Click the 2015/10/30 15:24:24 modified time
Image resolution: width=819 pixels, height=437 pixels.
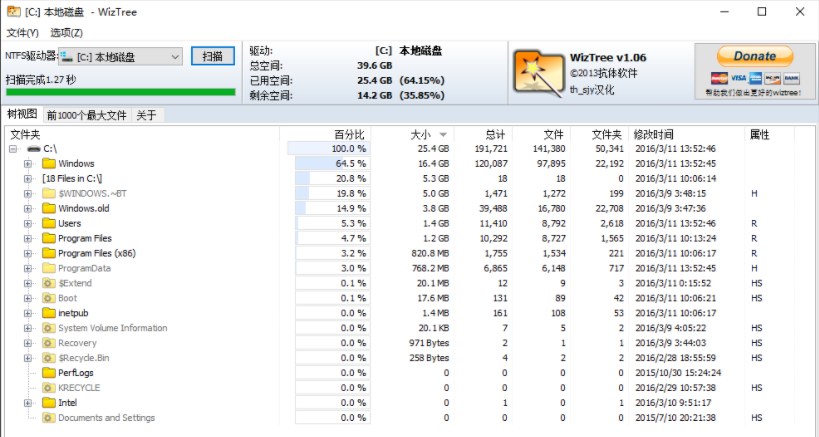point(678,373)
